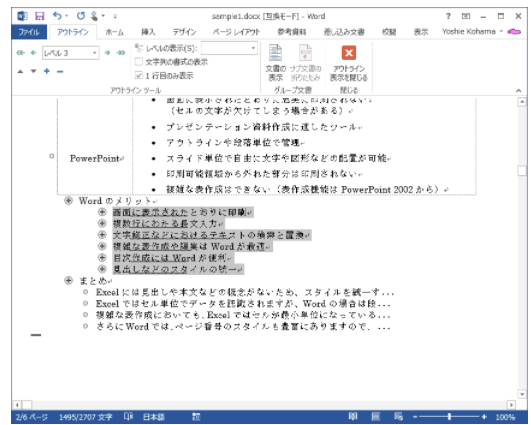Undo the last action
This screenshot has height=425, width=531.
[x=57, y=16]
